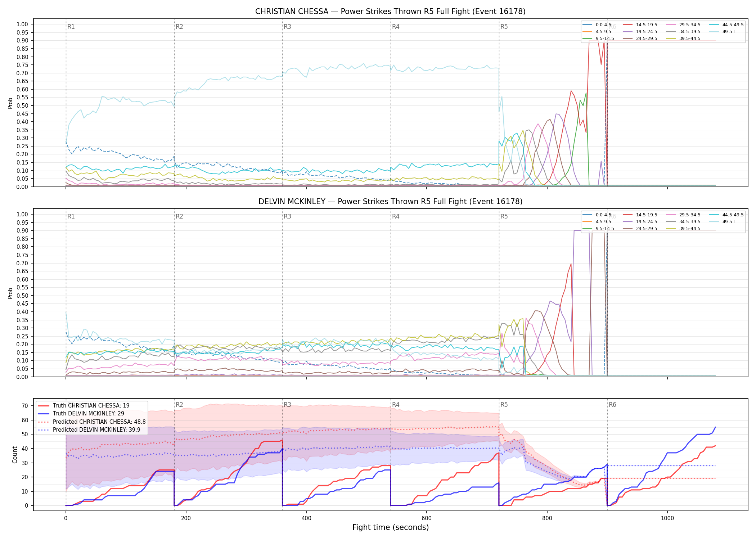The image size is (756, 540).
Task: Select '19.5-24.5' legend entry in Chessa chart
Action: [640, 32]
